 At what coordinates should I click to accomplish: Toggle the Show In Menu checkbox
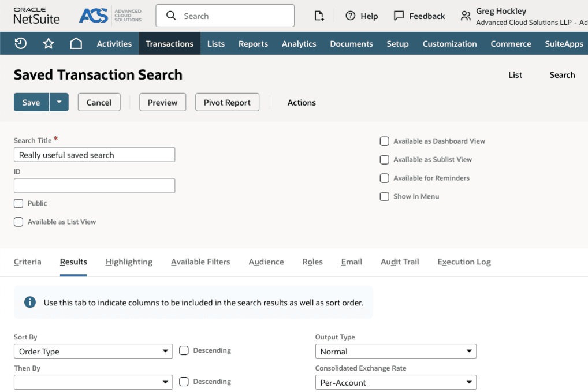tap(384, 196)
